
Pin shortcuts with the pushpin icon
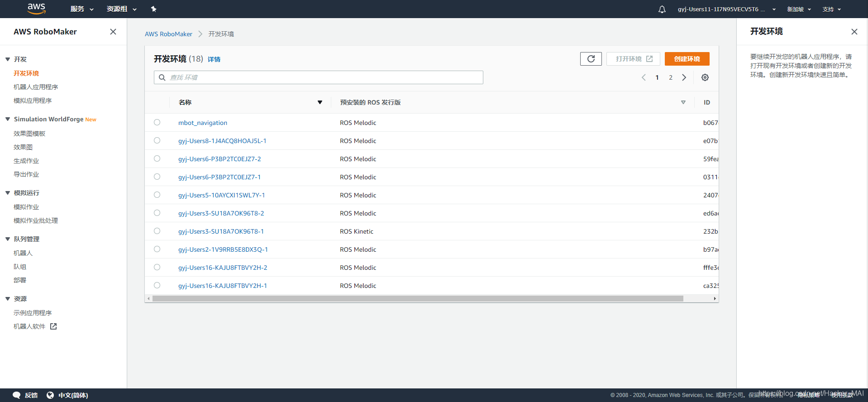153,9
